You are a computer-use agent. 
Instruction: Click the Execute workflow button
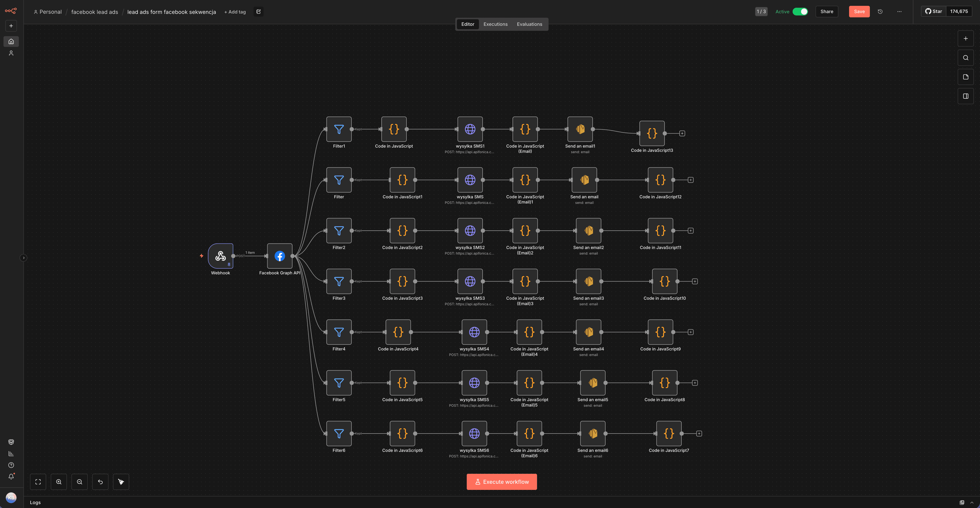coord(501,482)
